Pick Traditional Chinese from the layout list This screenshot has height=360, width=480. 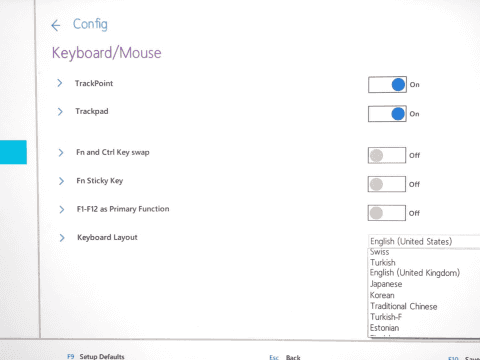click(404, 306)
